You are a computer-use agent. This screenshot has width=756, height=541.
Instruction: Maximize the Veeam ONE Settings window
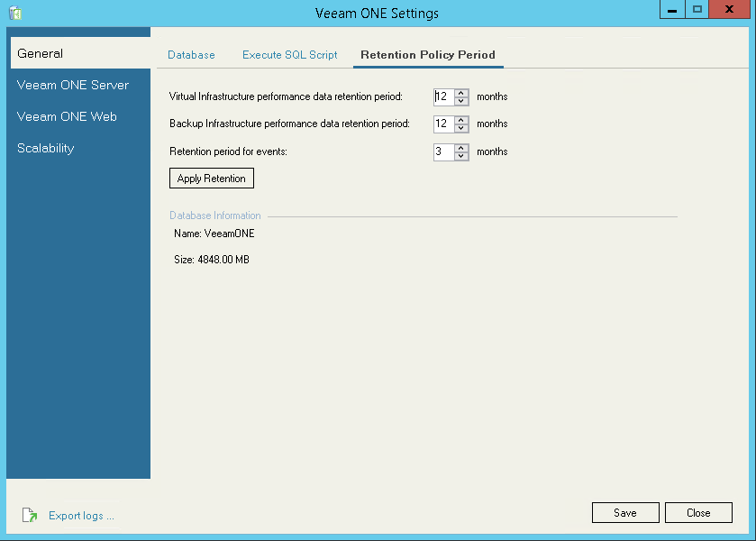tap(697, 9)
